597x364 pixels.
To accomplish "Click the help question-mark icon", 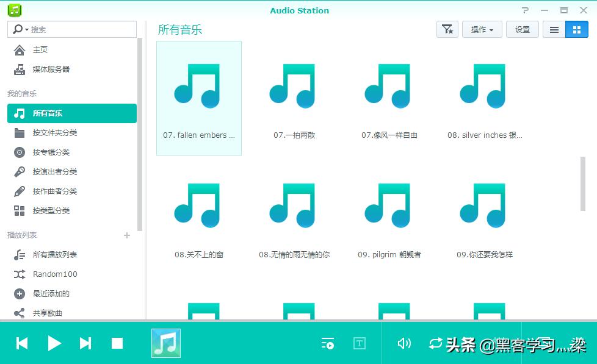I will tap(524, 10).
